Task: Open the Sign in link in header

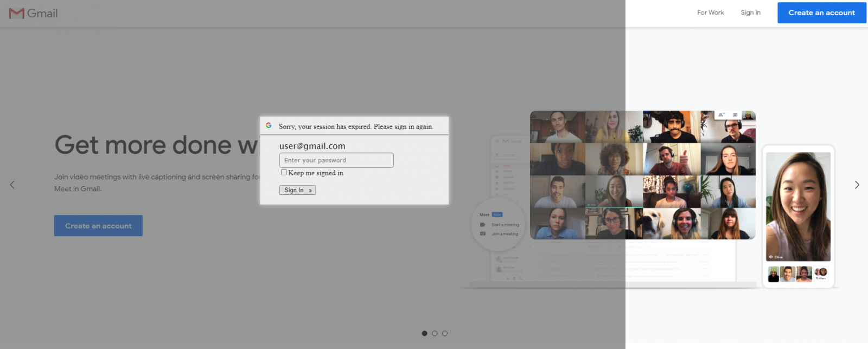Action: 750,12
